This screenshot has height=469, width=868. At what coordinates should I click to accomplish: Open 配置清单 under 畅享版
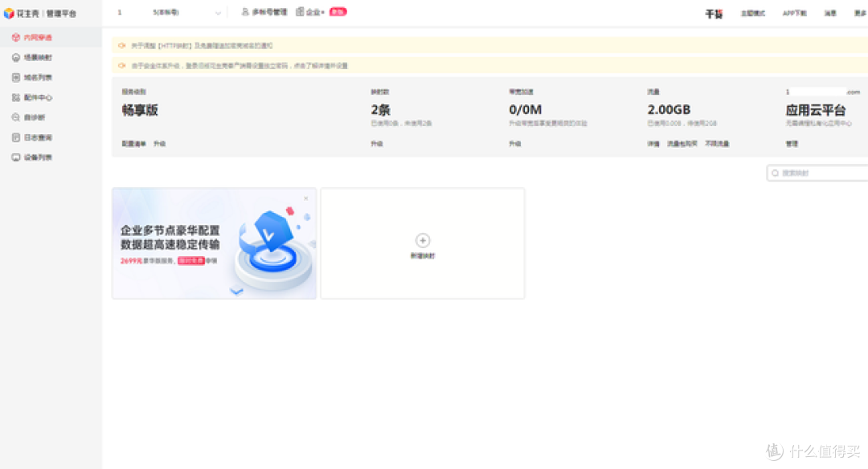(x=134, y=144)
